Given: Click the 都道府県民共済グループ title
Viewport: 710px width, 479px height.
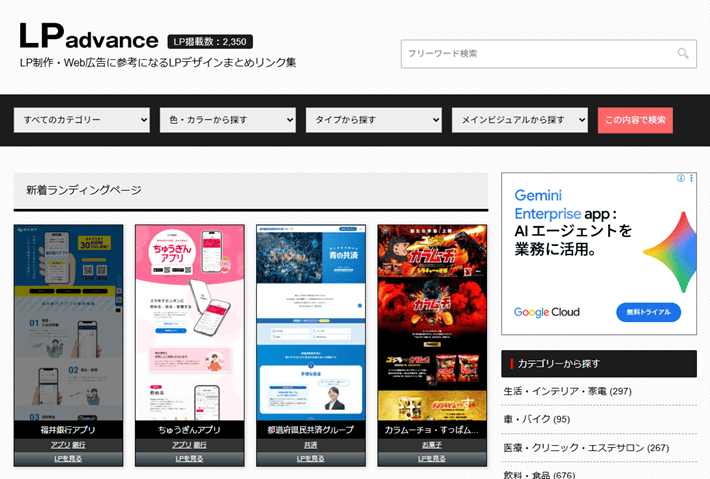Looking at the screenshot, I should [x=311, y=430].
